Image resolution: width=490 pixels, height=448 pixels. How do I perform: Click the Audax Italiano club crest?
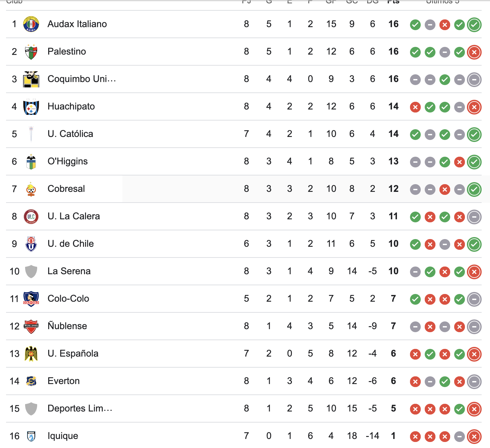(31, 24)
